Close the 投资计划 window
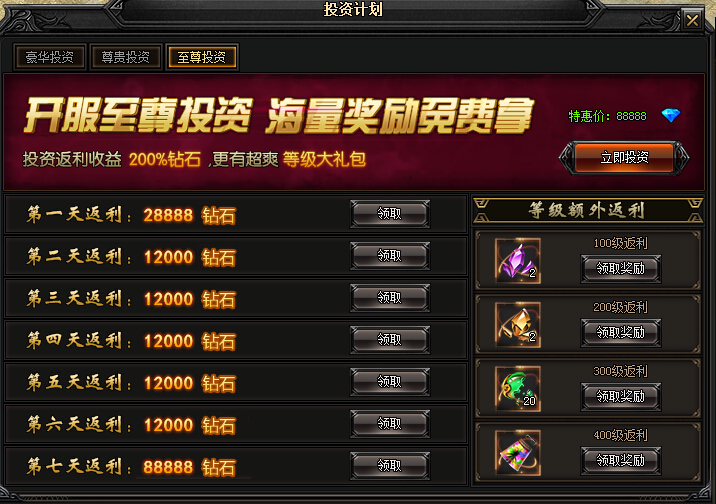This screenshot has width=716, height=504. (692, 20)
